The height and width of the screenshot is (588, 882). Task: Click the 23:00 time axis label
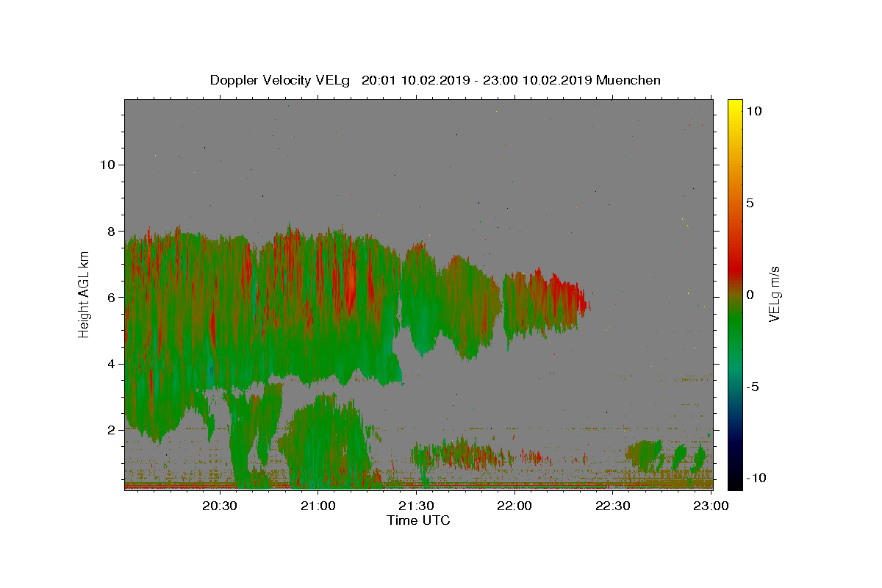(711, 506)
